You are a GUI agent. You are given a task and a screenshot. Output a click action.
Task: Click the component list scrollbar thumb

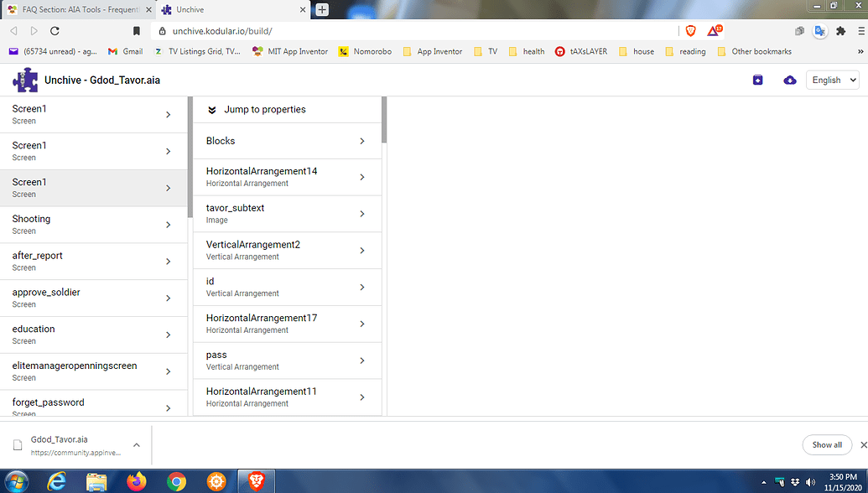click(x=384, y=120)
